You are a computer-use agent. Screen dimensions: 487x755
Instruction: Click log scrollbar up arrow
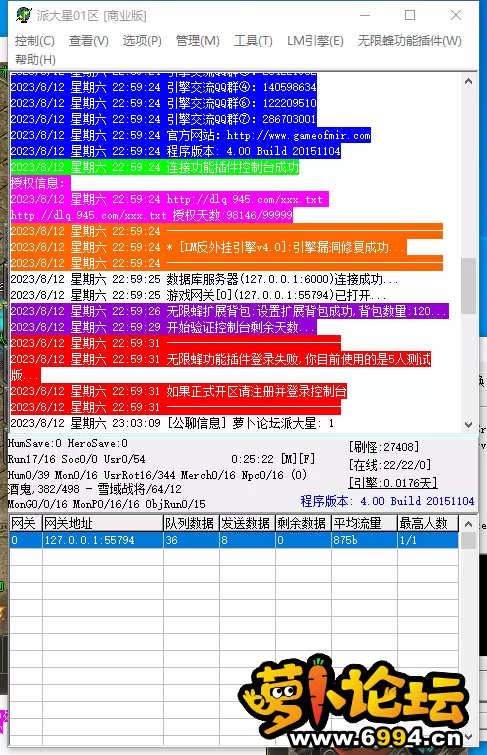click(468, 81)
